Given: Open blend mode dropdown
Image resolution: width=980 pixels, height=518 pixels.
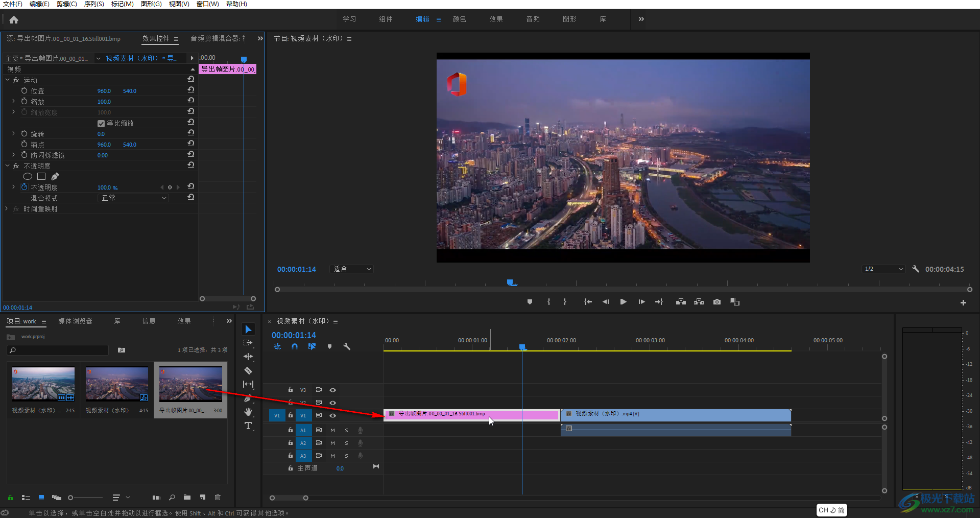Looking at the screenshot, I should [133, 198].
